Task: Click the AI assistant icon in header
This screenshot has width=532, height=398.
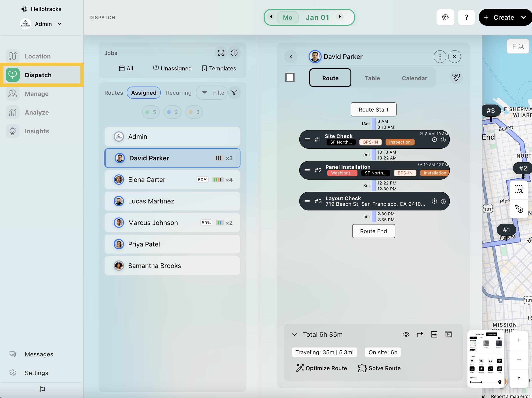Action: (x=445, y=17)
